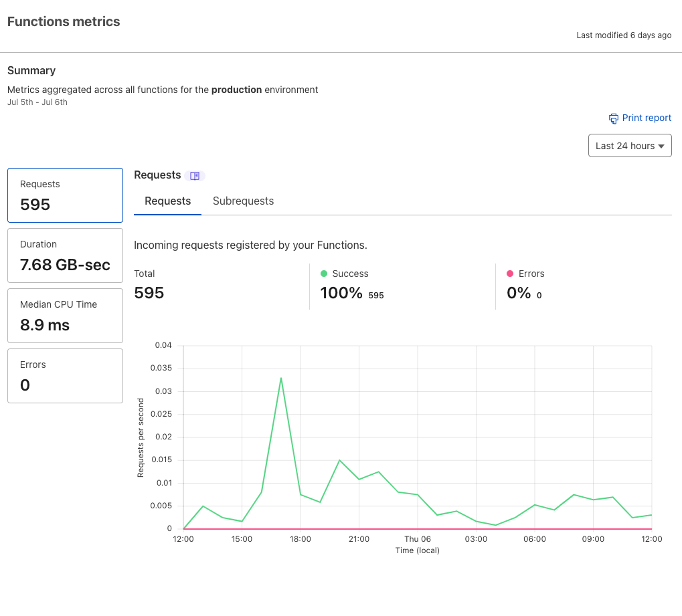Click the Total 595 statistic
This screenshot has width=682, height=616.
coord(149,293)
